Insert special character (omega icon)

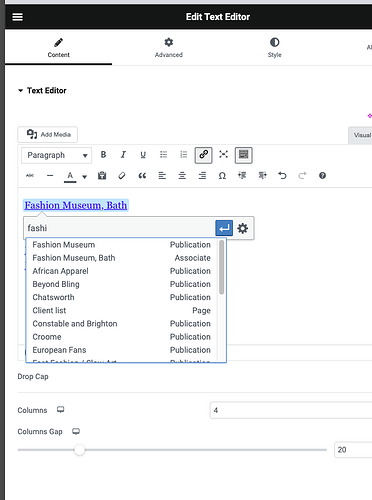[x=222, y=176]
